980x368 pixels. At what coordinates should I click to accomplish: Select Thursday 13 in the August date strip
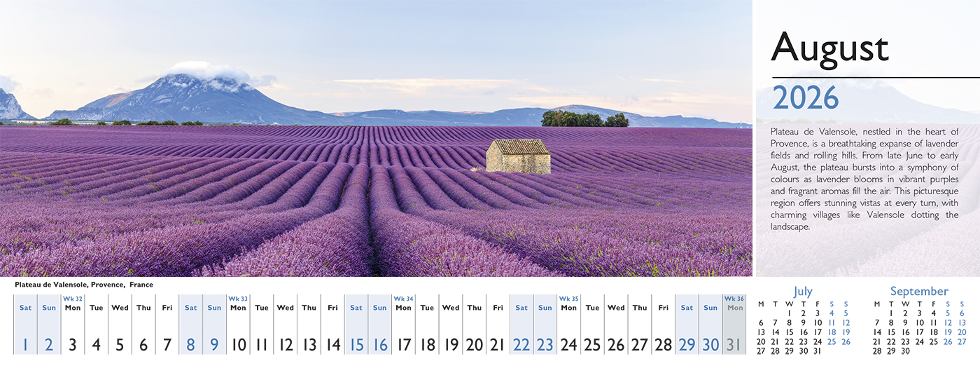pos(309,324)
